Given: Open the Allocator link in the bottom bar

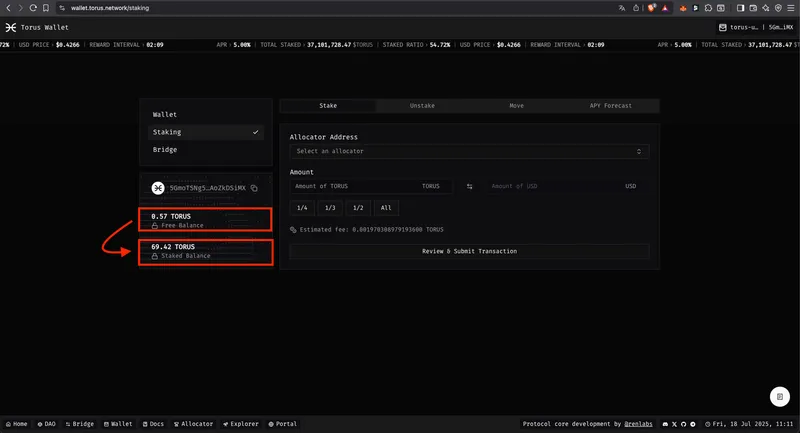Looking at the screenshot, I should point(193,424).
